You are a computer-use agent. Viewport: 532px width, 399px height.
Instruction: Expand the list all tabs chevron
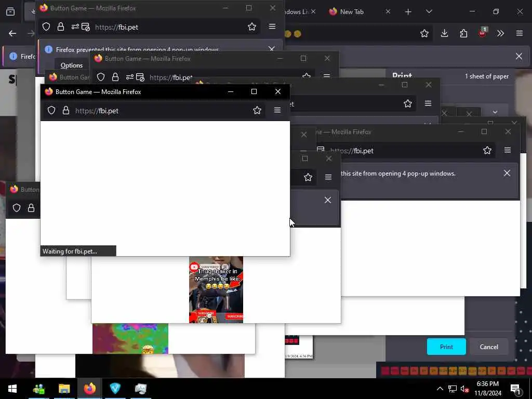coord(429,11)
